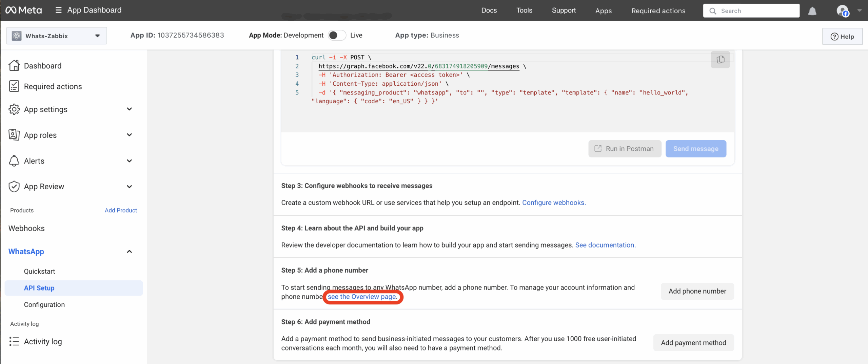Expand the App settings section
868x364 pixels.
pyautogui.click(x=129, y=109)
